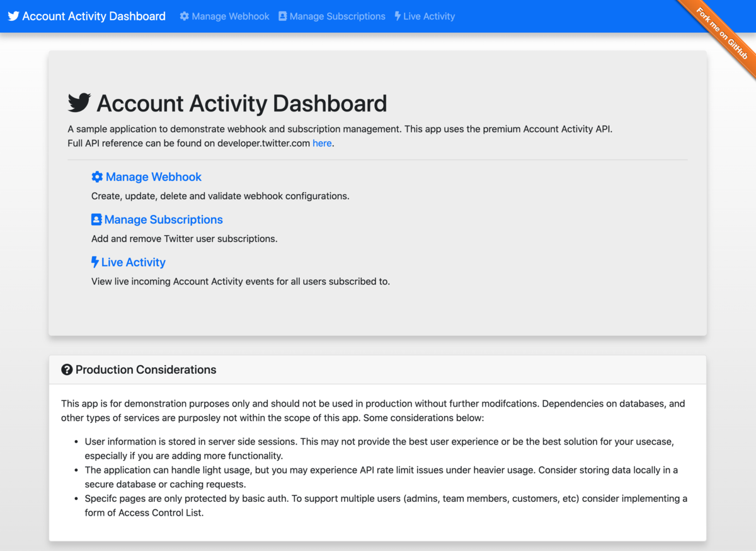Click 'Add and remove Twitter user subscriptions.' text
This screenshot has width=756, height=551.
[185, 239]
